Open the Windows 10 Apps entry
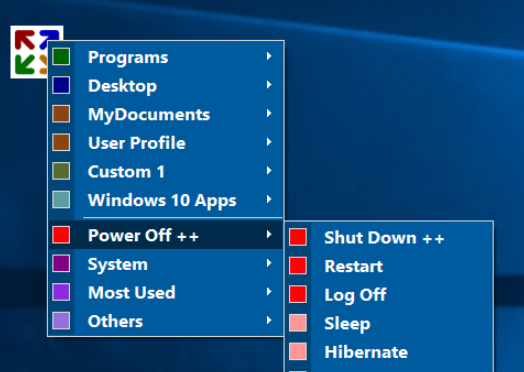This screenshot has width=524, height=372. [x=166, y=200]
